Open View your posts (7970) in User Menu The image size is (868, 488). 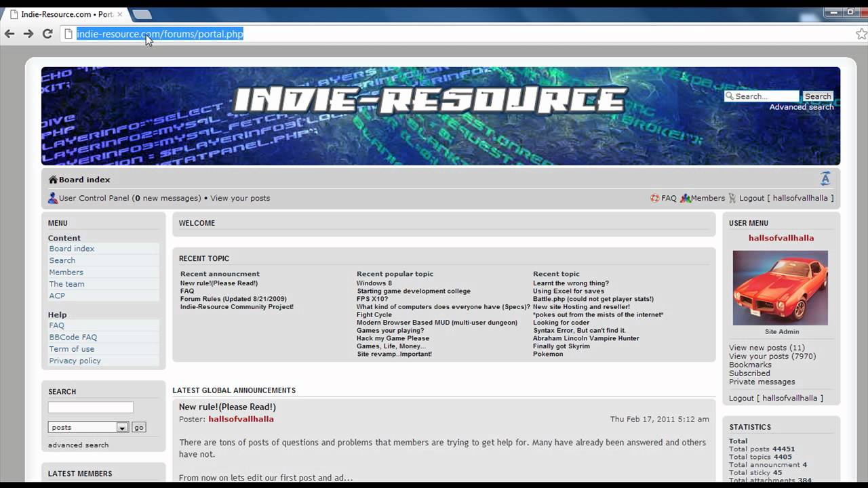772,357
